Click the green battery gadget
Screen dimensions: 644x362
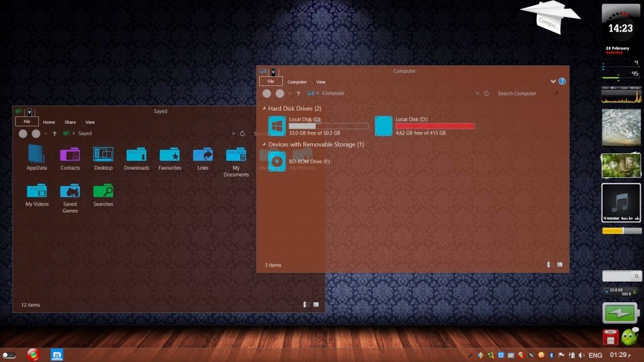[x=621, y=313]
